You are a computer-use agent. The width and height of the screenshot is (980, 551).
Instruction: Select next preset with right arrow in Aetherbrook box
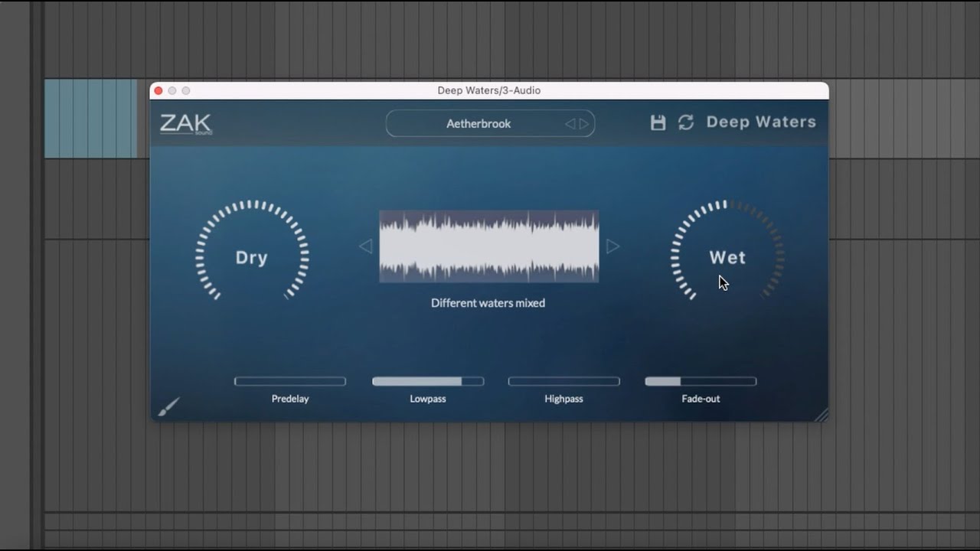pyautogui.click(x=584, y=124)
